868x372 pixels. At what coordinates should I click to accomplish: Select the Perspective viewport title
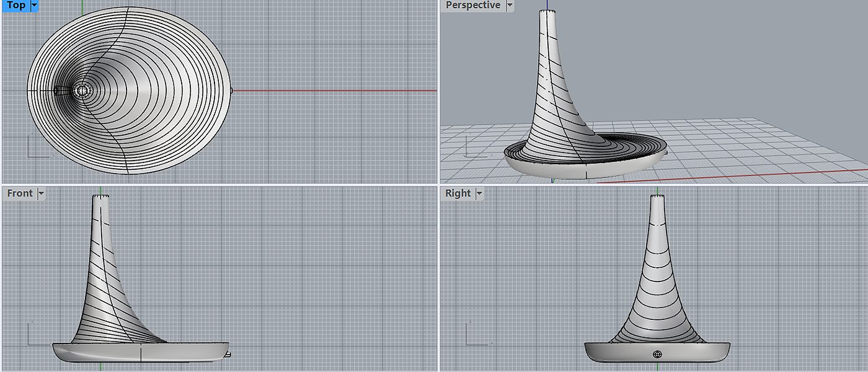tap(472, 6)
